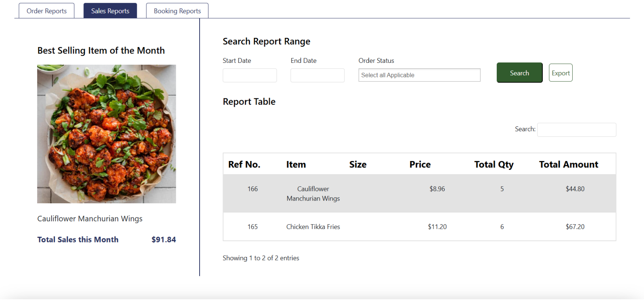Click the best selling item food image
Viewport: 644px width, 304px height.
coord(106,134)
